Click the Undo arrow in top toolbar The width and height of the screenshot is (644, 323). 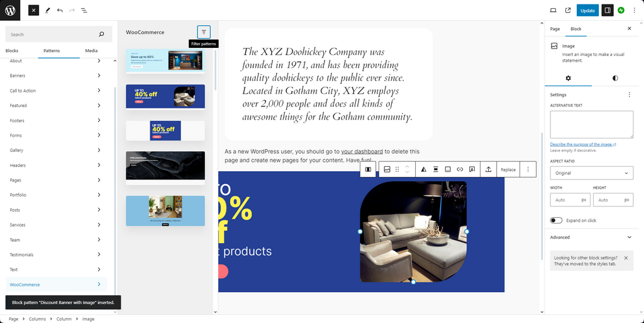pyautogui.click(x=60, y=11)
